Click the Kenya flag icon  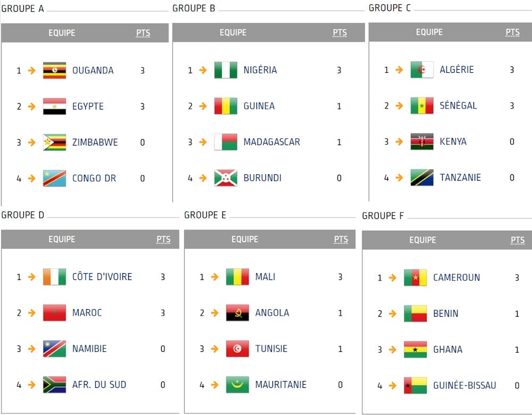(422, 142)
